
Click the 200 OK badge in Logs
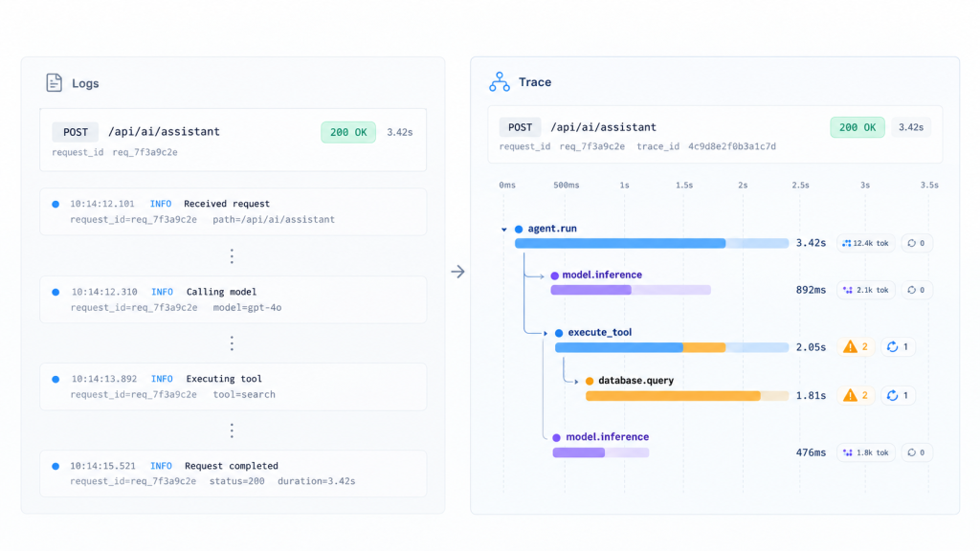348,132
